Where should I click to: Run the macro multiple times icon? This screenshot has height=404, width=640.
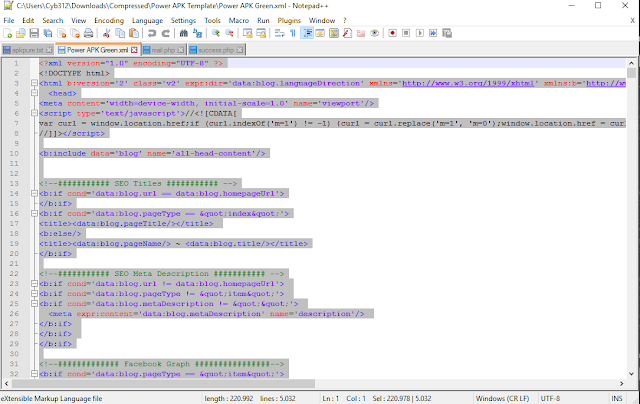tap(433, 33)
